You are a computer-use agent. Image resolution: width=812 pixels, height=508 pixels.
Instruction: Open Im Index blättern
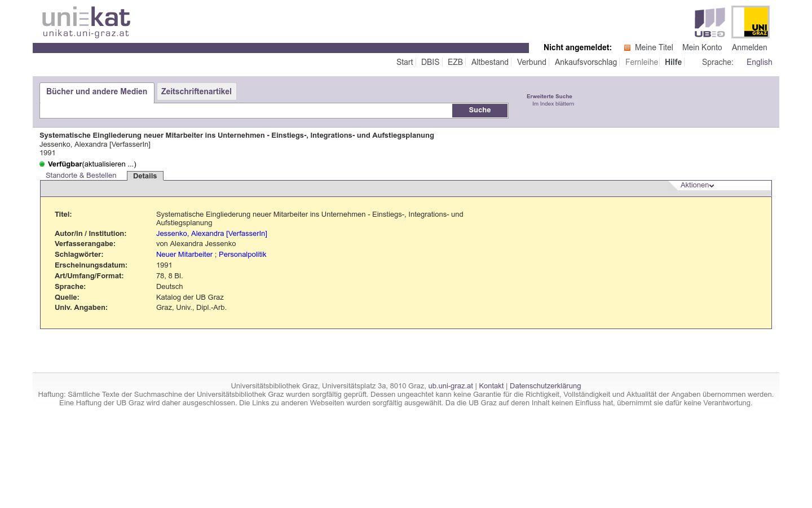(x=553, y=104)
